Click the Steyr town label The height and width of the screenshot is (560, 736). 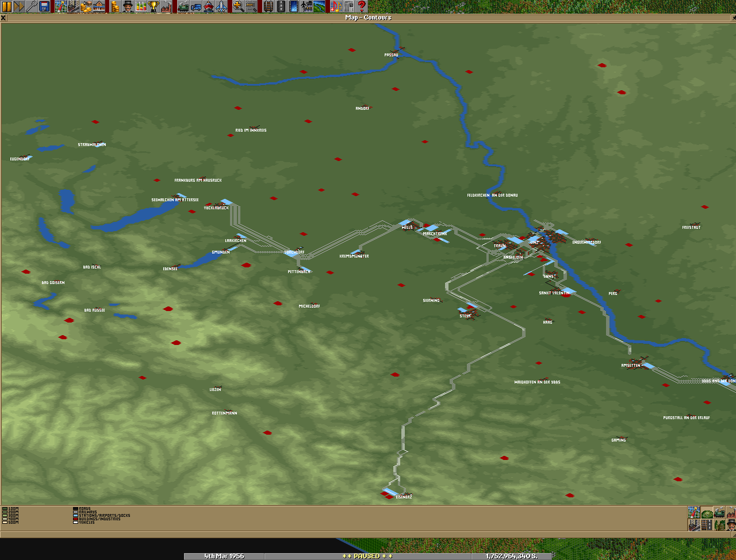465,316
